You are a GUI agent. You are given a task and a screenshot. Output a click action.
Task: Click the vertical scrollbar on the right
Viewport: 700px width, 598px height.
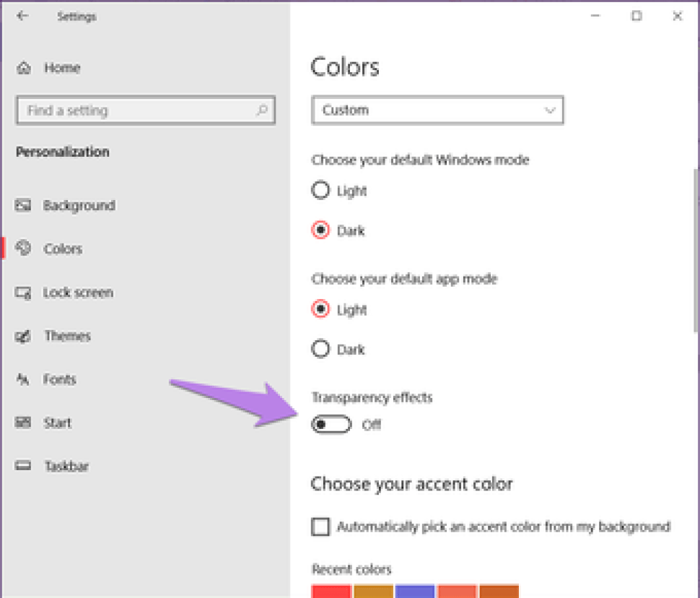point(695,246)
